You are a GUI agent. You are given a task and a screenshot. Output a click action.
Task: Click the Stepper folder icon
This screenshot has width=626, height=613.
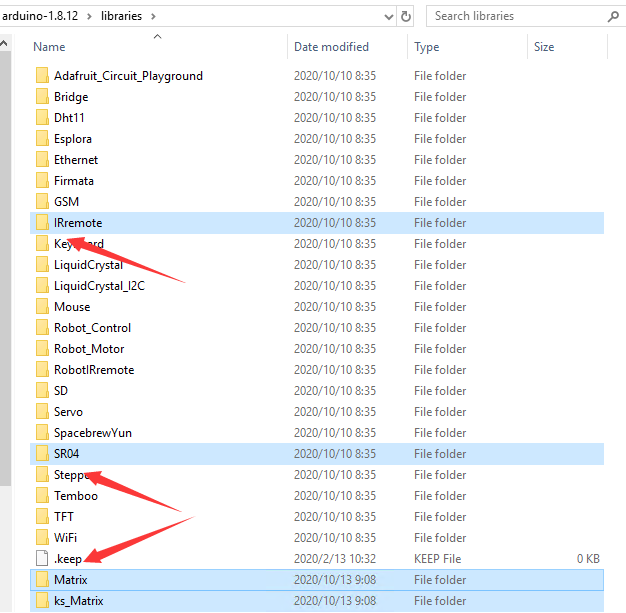click(42, 474)
